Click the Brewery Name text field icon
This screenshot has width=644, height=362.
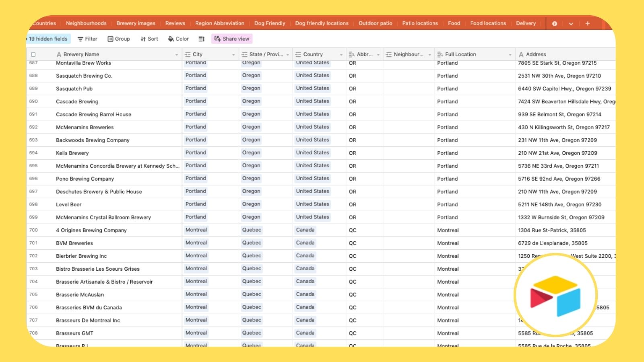(x=59, y=54)
